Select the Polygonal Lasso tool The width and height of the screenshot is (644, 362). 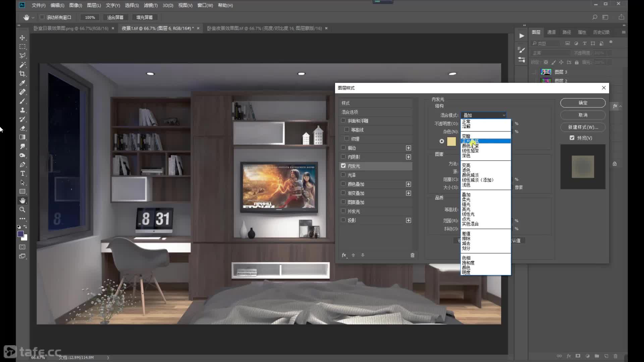(22, 56)
